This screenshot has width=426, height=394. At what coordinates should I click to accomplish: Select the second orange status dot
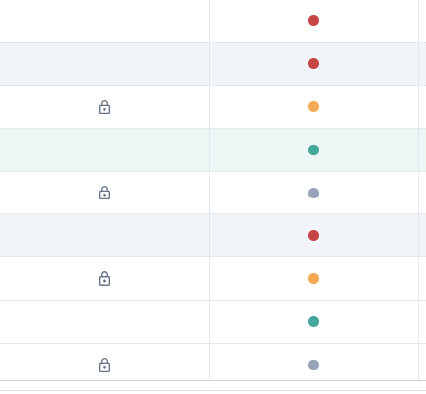pos(313,278)
